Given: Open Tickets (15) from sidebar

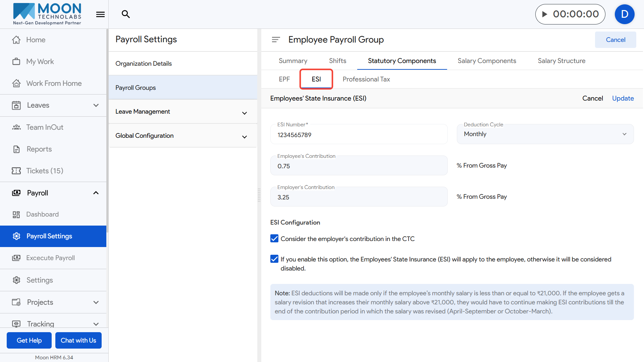Looking at the screenshot, I should pyautogui.click(x=45, y=171).
